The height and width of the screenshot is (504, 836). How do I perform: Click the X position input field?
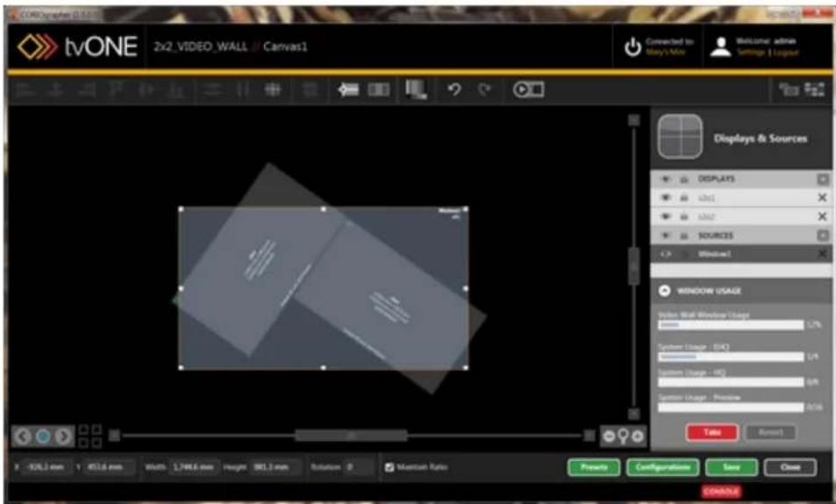click(x=46, y=467)
